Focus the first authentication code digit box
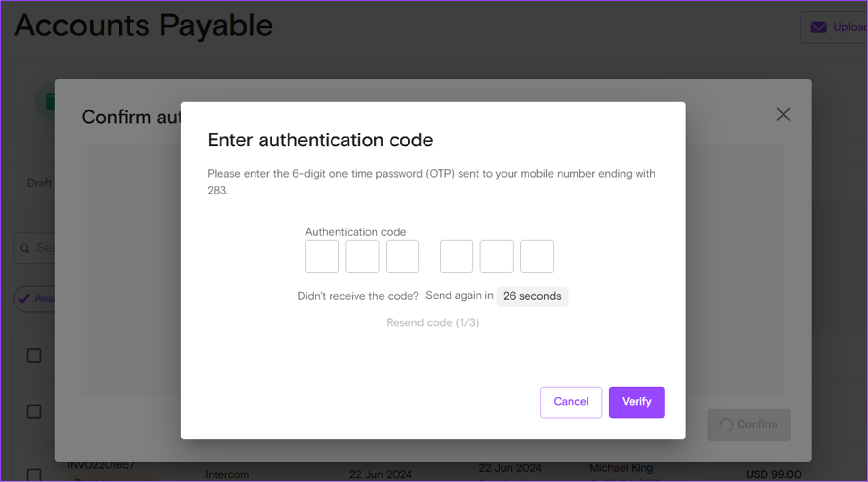 [322, 256]
